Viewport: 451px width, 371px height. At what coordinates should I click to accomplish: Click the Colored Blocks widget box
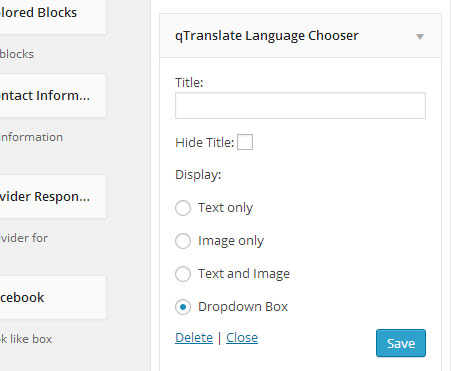coord(53,16)
